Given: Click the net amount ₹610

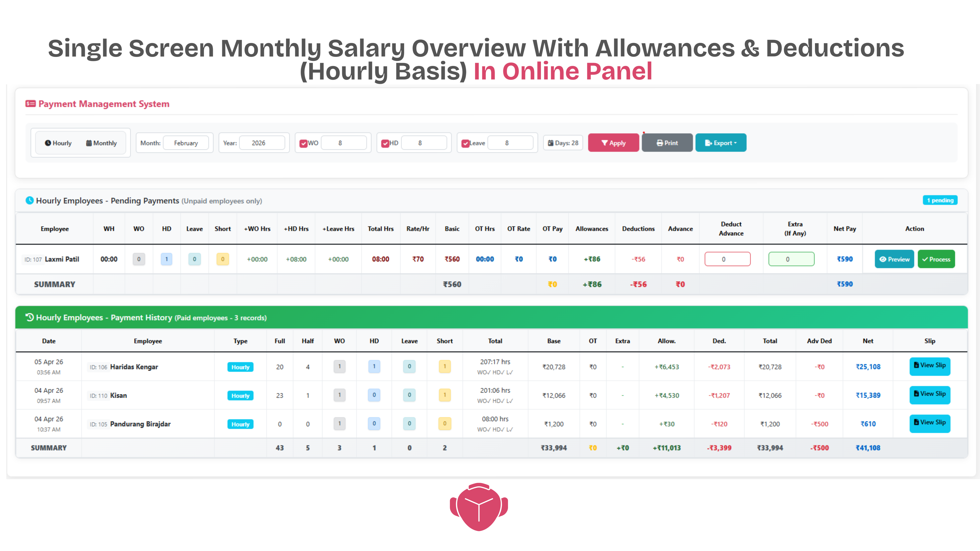Looking at the screenshot, I should point(868,424).
